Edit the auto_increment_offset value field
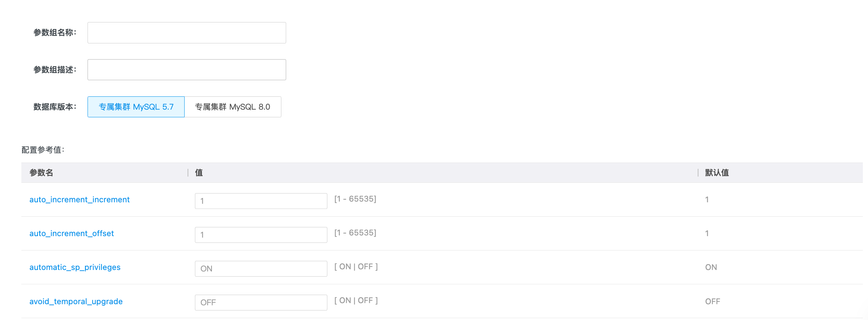This screenshot has width=868, height=320. pos(261,235)
